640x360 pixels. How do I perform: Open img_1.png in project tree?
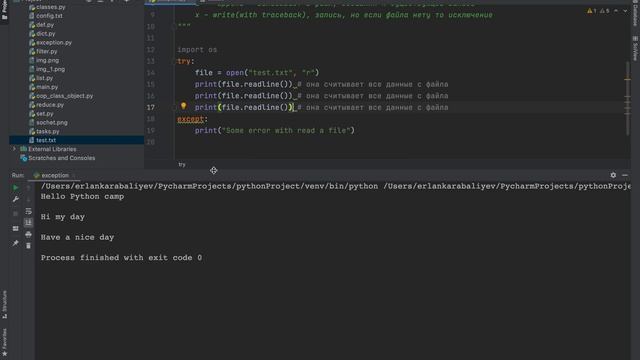coord(50,69)
